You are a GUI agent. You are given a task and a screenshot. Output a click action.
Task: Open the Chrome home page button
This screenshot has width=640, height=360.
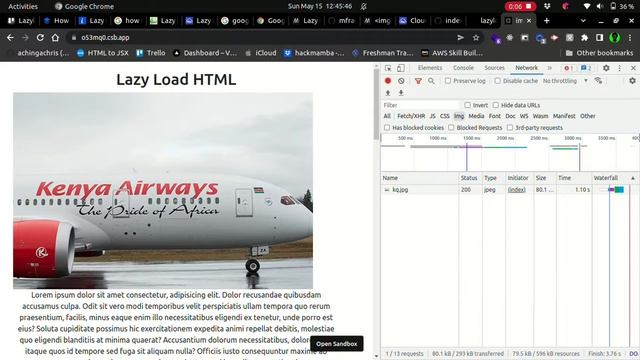pos(55,38)
